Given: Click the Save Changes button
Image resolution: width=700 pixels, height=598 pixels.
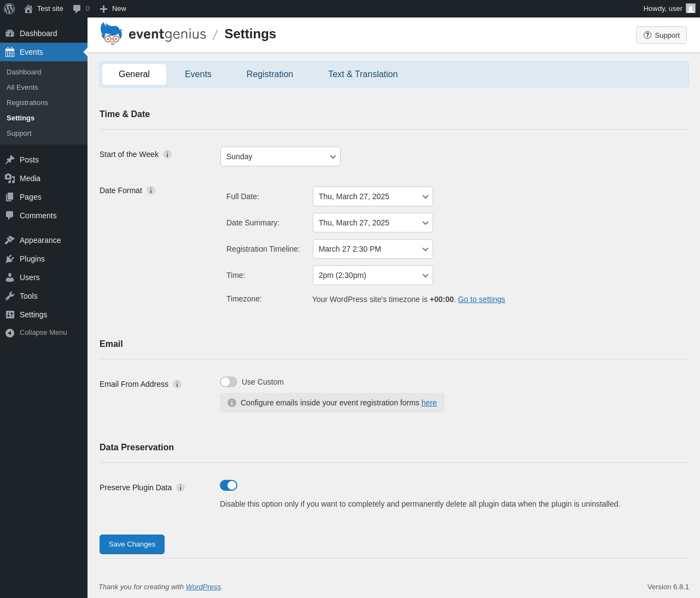Looking at the screenshot, I should (132, 544).
